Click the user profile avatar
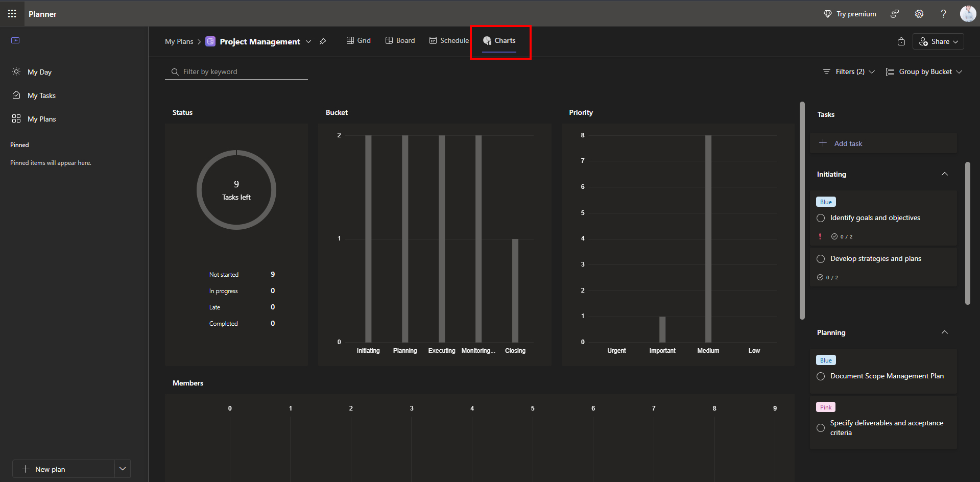Viewport: 980px width, 482px height. (968, 14)
